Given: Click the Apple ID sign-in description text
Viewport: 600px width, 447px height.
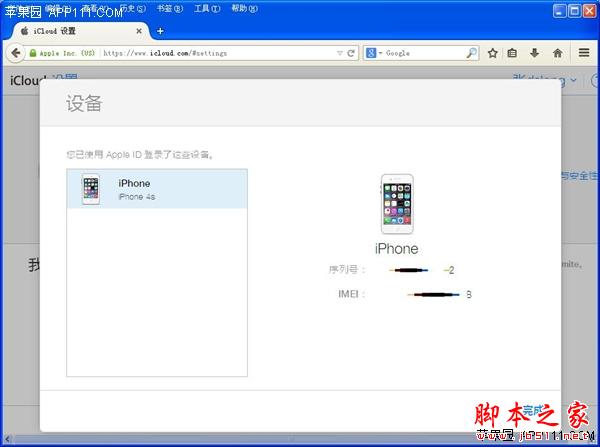Looking at the screenshot, I should click(x=140, y=155).
